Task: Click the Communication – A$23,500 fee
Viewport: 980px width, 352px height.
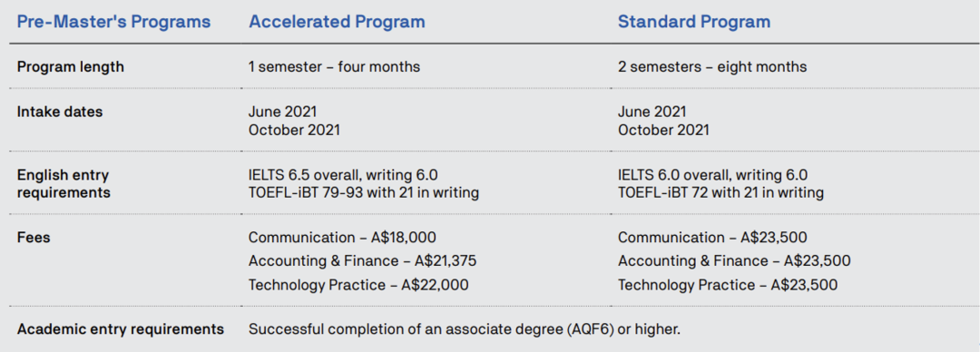Action: pyautogui.click(x=712, y=238)
